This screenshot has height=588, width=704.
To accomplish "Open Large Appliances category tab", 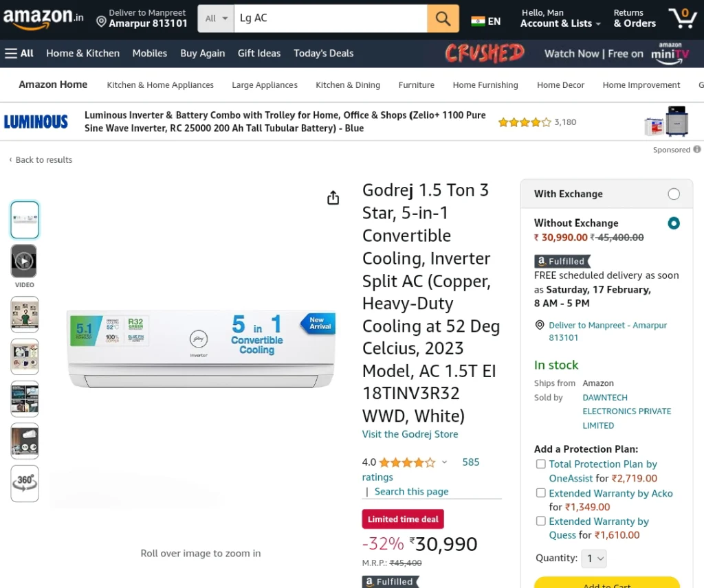I will 265,84.
